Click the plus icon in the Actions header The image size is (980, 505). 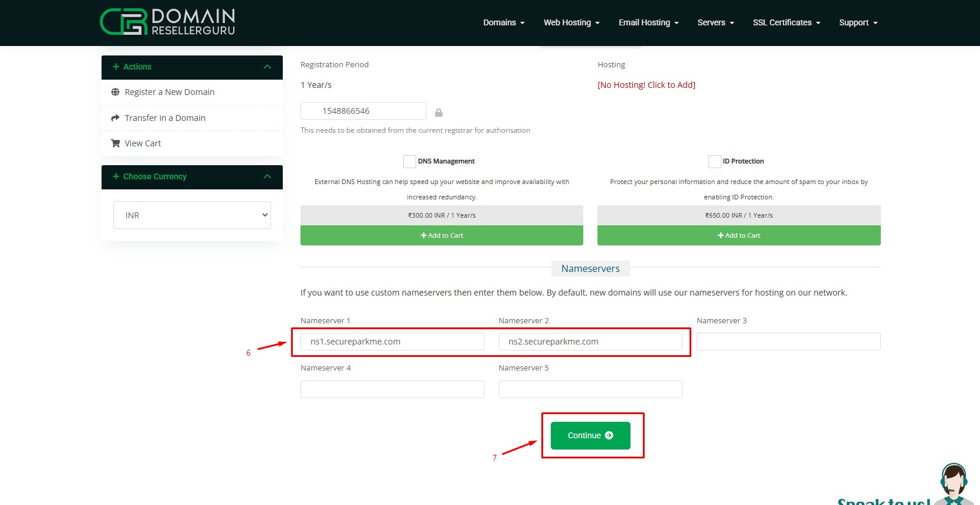pos(116,67)
